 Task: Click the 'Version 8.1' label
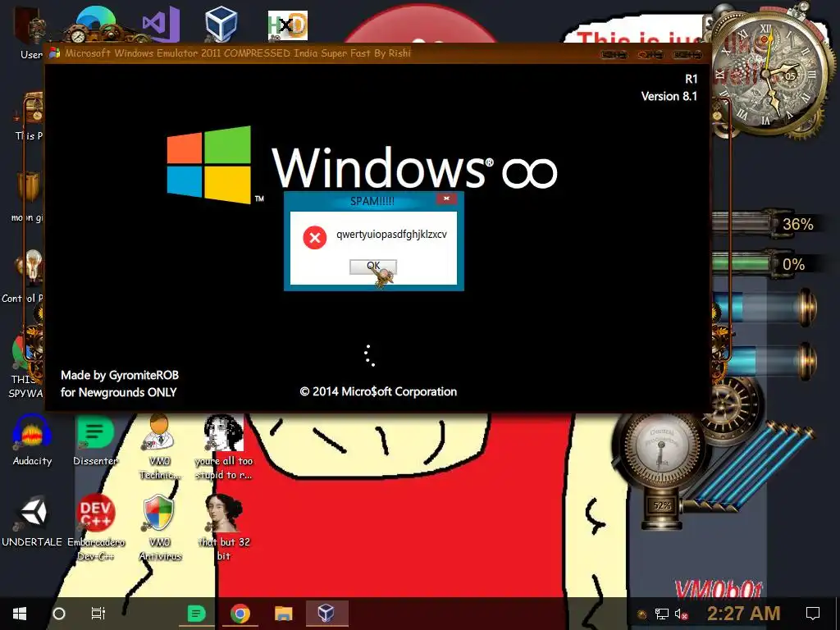click(669, 97)
